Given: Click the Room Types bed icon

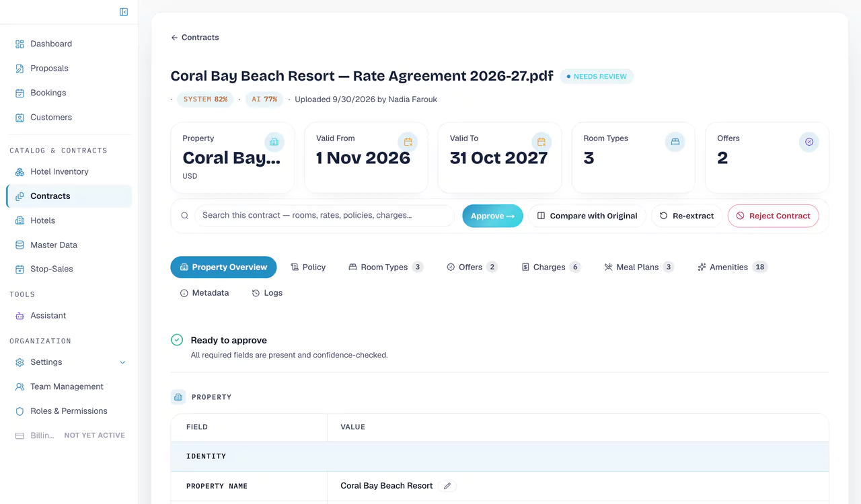Looking at the screenshot, I should pos(675,142).
